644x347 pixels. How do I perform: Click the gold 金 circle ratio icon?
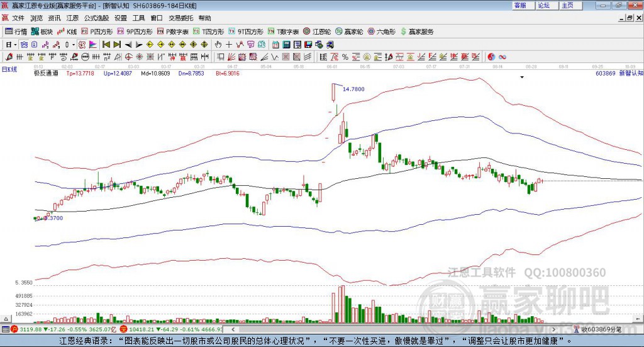(x=367, y=57)
